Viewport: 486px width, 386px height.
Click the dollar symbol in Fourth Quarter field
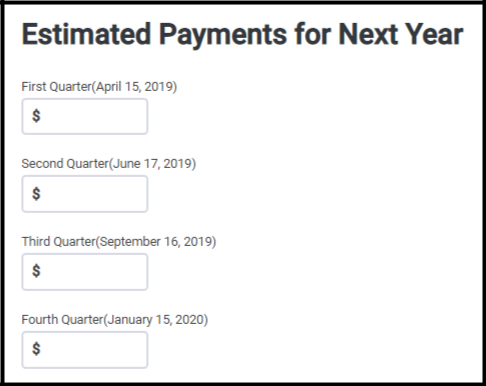(x=36, y=349)
